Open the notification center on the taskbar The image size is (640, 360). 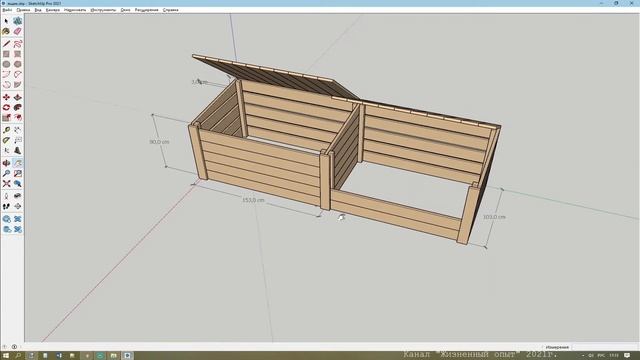tap(627, 356)
